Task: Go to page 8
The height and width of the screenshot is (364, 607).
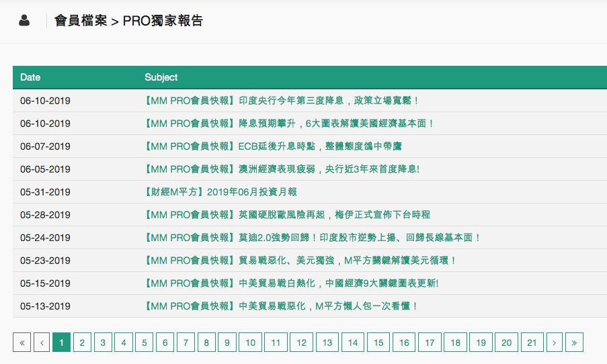Action: 206,343
